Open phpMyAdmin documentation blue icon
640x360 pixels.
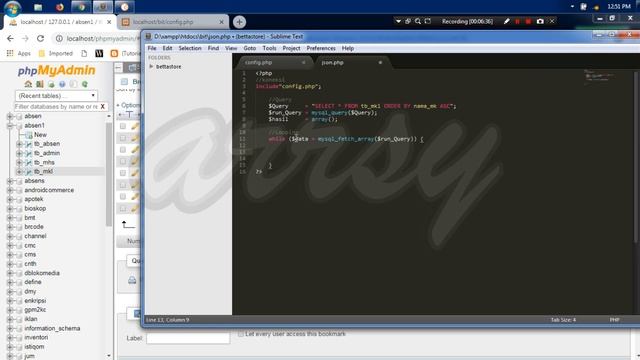tap(62, 84)
